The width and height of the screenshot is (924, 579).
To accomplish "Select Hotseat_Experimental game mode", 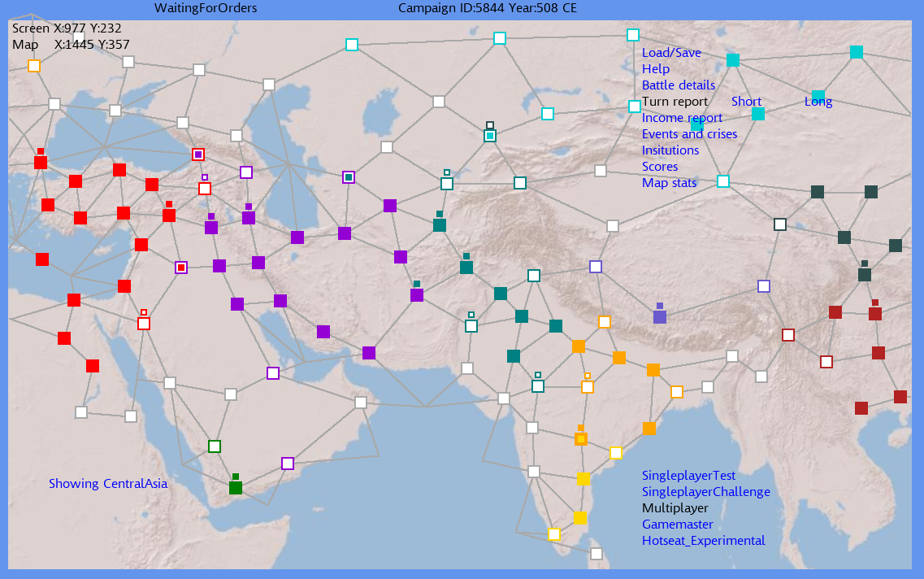I will pos(703,541).
